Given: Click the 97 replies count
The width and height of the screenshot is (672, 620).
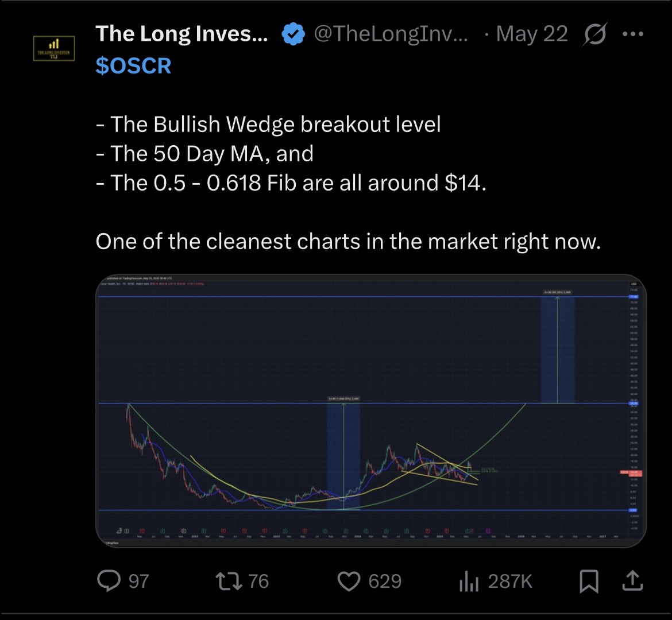Looking at the screenshot, I should pyautogui.click(x=139, y=582).
